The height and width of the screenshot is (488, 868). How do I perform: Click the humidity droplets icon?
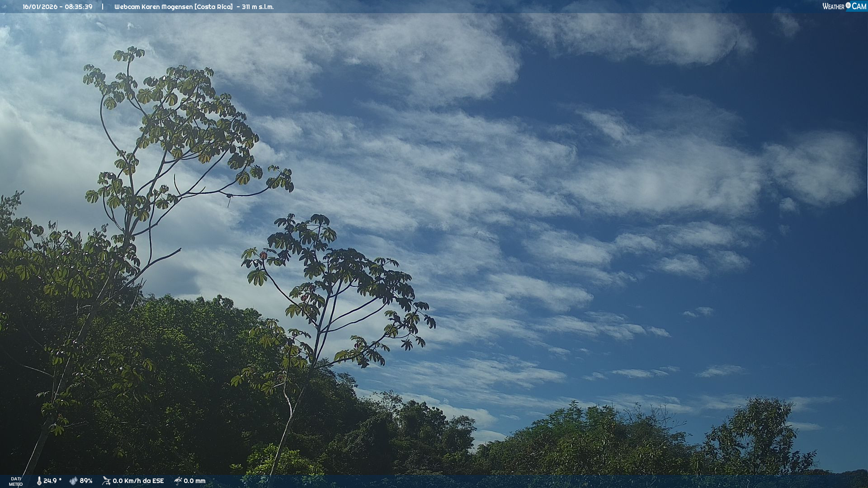point(73,481)
